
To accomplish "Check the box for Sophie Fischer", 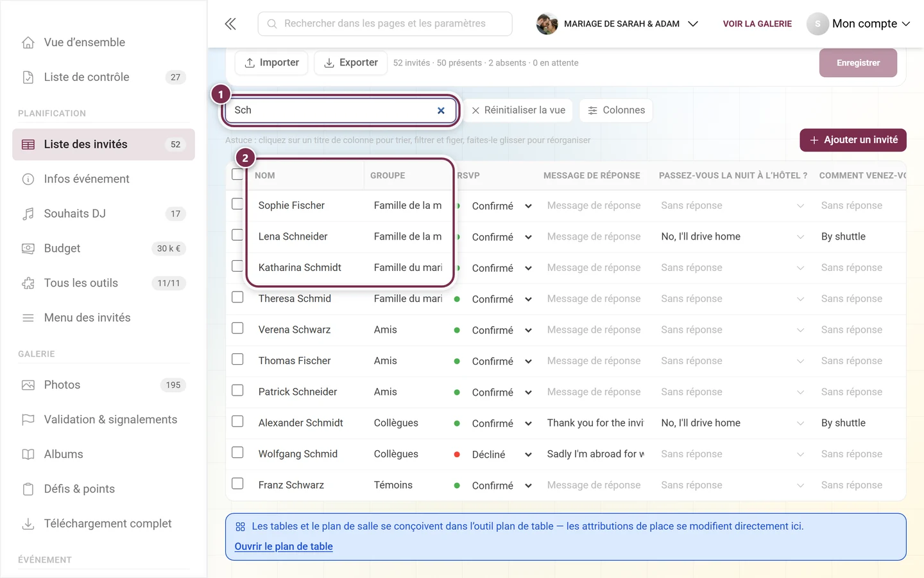I will 237,204.
